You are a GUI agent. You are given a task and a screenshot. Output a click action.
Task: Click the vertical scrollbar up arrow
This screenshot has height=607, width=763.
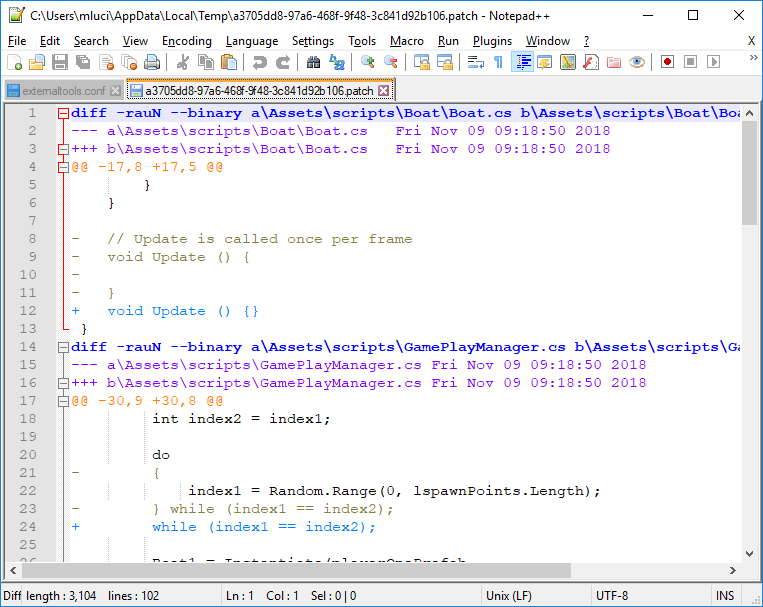[x=749, y=113]
